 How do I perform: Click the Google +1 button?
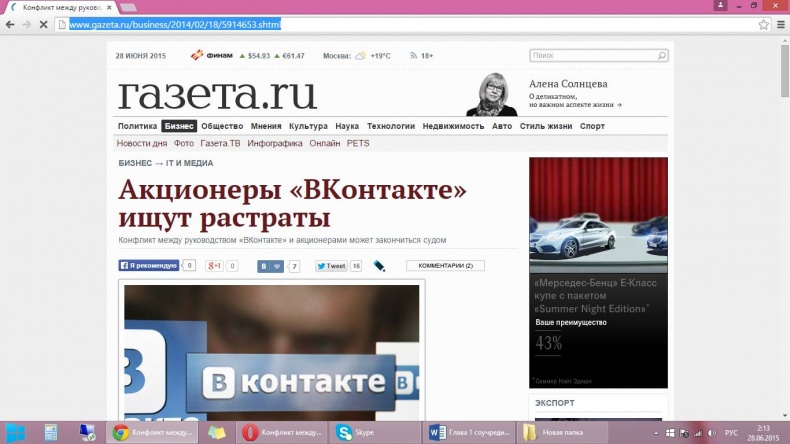[x=214, y=266]
